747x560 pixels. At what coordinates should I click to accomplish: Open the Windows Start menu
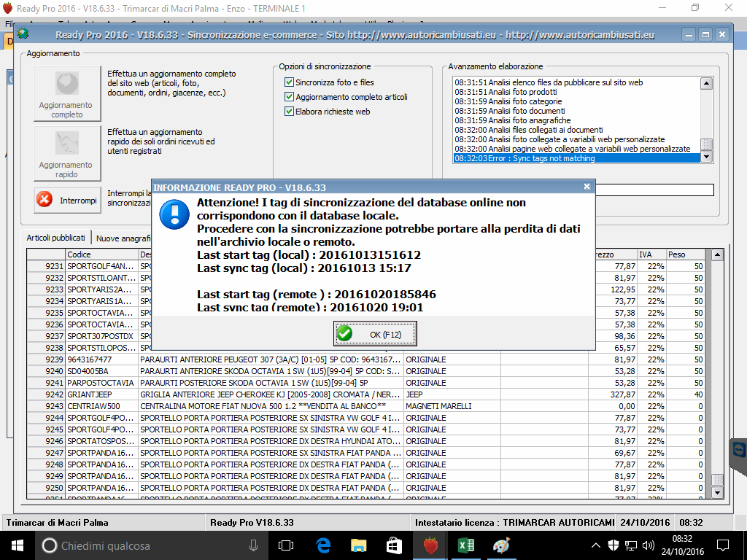(x=18, y=545)
